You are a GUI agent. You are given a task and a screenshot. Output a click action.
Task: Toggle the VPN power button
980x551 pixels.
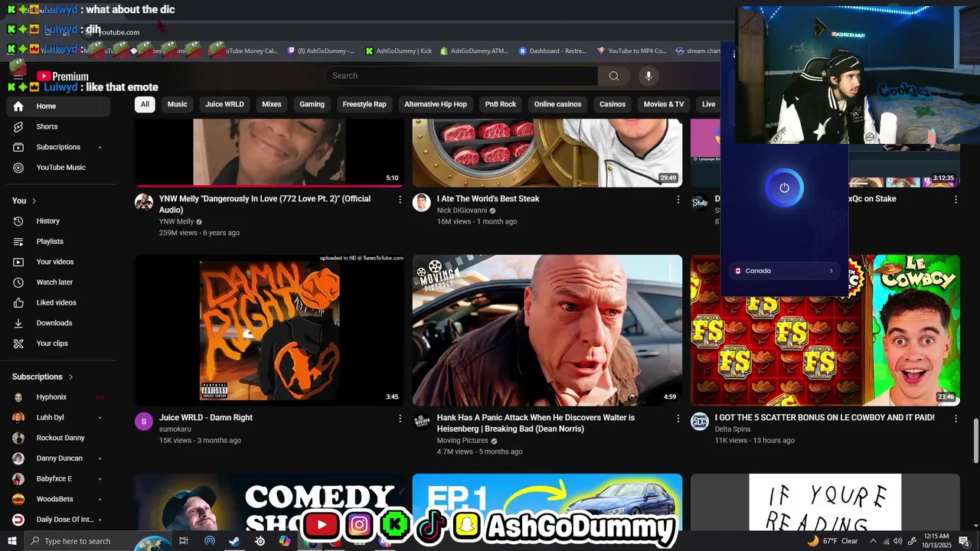tap(784, 187)
